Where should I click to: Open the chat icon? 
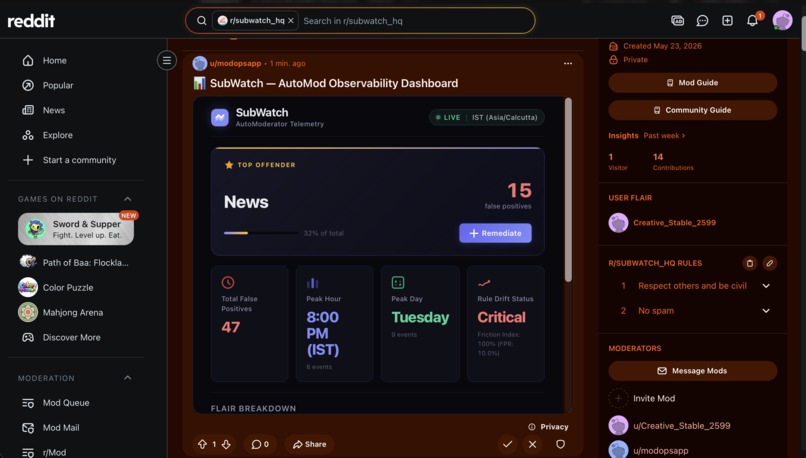[702, 21]
